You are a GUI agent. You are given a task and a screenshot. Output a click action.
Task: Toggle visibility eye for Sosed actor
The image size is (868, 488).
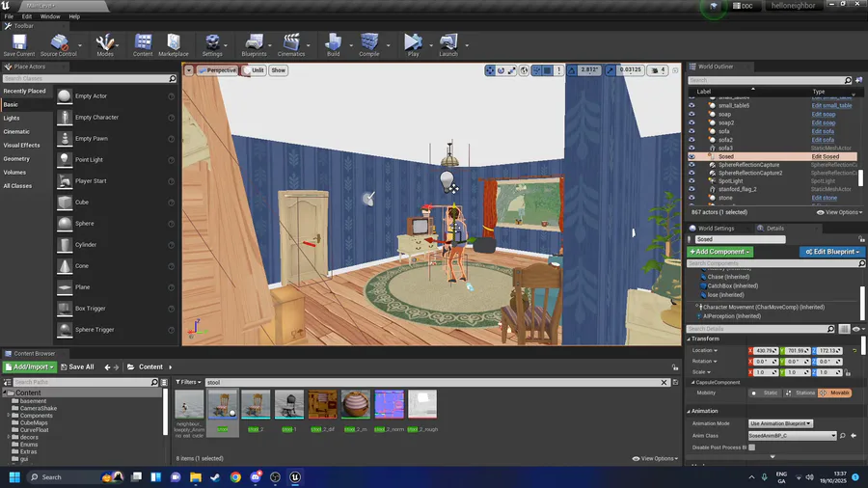click(692, 156)
